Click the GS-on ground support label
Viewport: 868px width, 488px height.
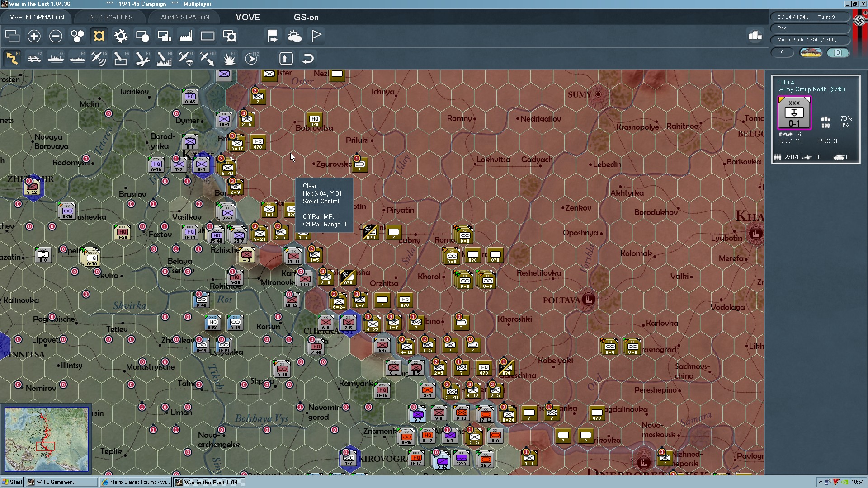tap(306, 17)
